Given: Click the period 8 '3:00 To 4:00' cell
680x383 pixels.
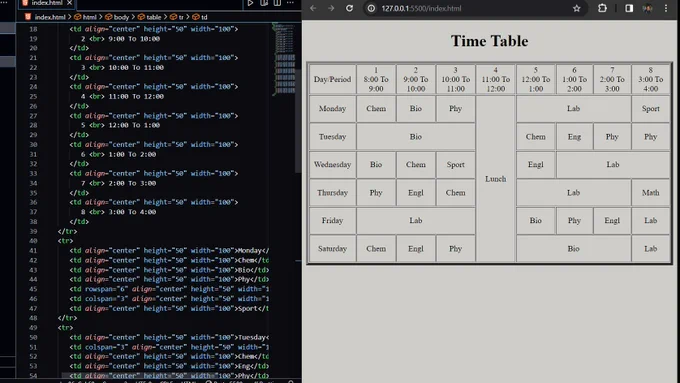Looking at the screenshot, I should tap(651, 79).
